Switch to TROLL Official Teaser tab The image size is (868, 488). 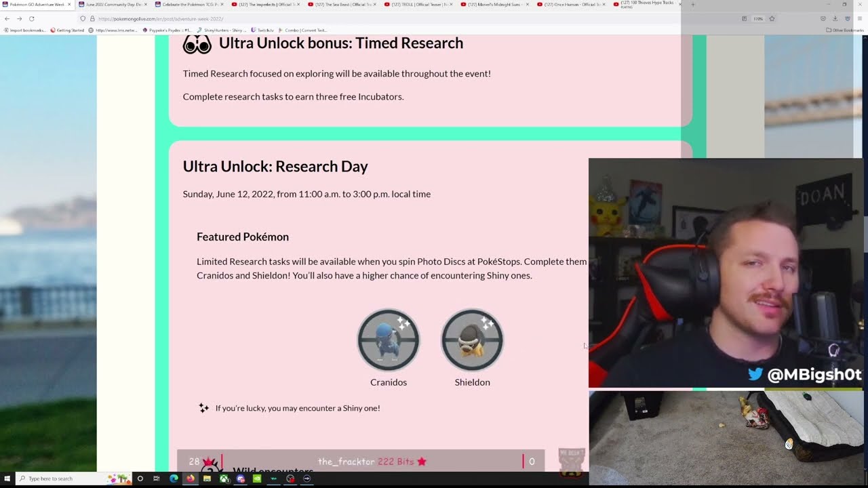pyautogui.click(x=418, y=4)
